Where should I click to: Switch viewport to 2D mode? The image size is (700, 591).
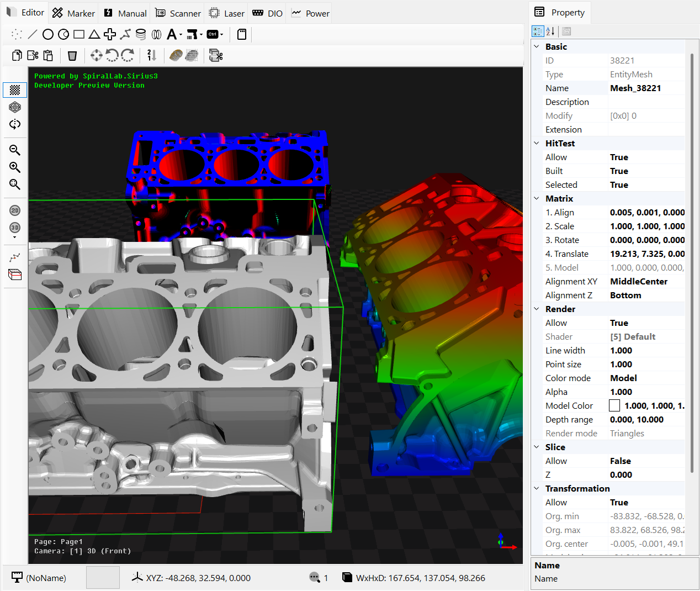[15, 210]
